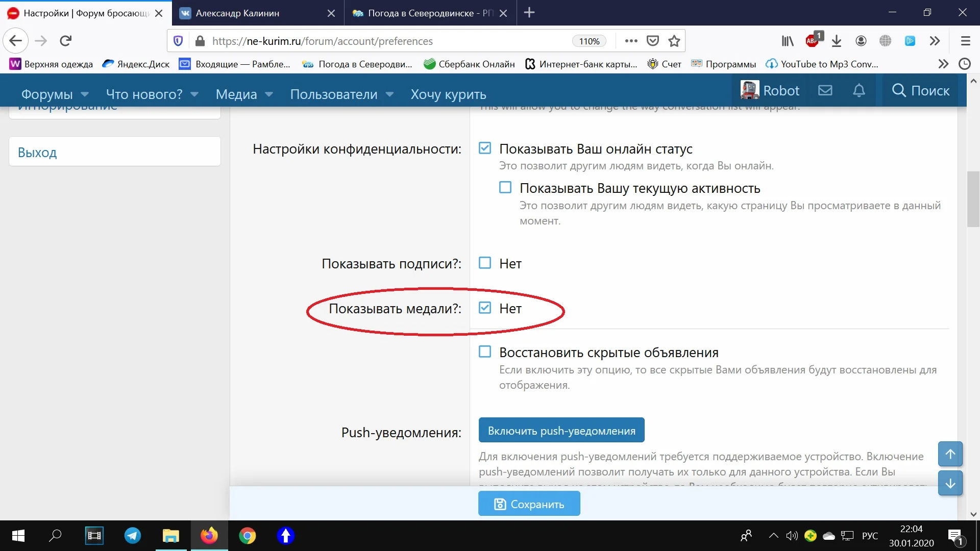Viewport: 980px width, 551px height.
Task: Open the Downloads panel icon
Action: click(837, 41)
